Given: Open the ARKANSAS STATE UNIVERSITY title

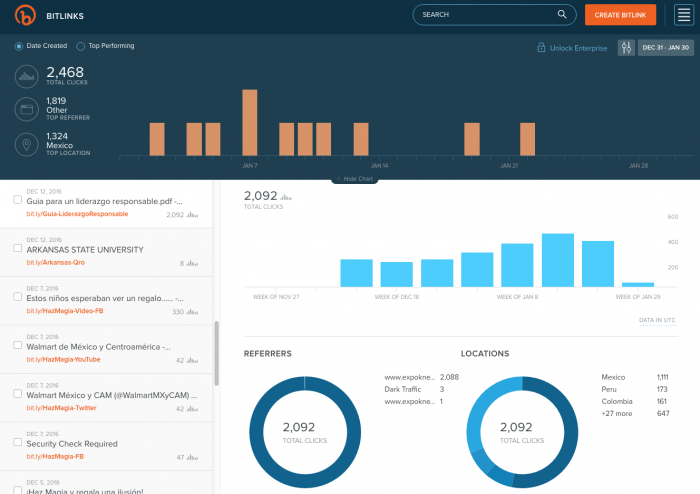Looking at the screenshot, I should [x=85, y=250].
